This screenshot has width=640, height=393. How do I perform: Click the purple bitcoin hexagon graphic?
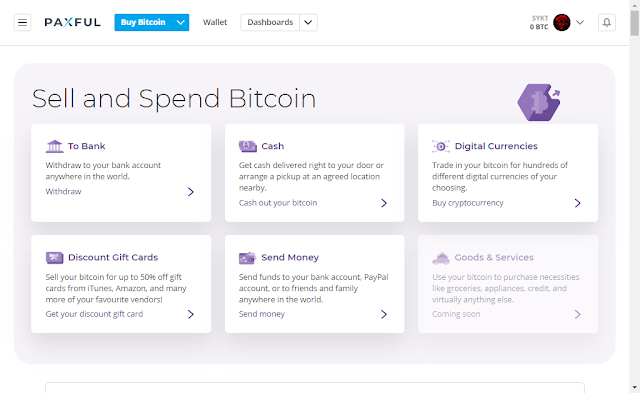(539, 102)
